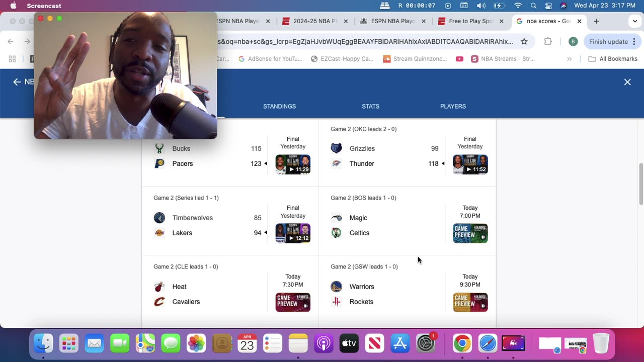Open All Bookmarks folder
The width and height of the screenshot is (644, 362).
coord(613,59)
